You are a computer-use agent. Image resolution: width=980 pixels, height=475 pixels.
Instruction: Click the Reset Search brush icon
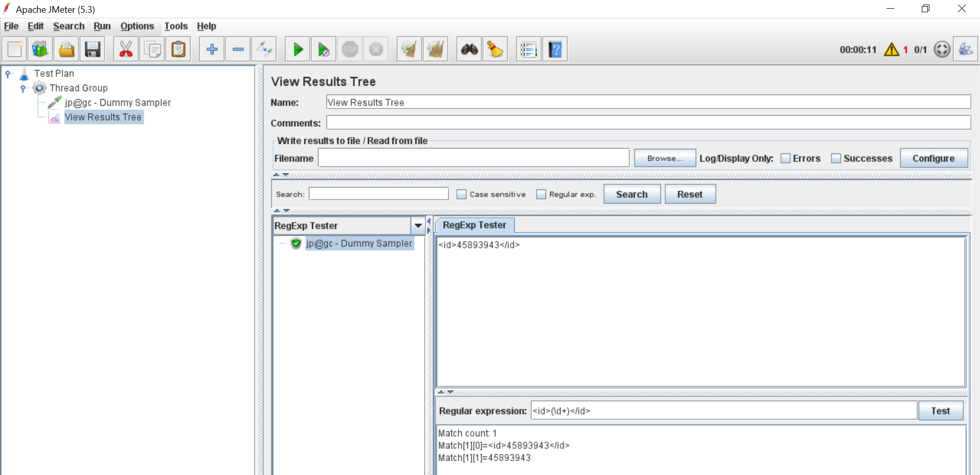click(x=495, y=49)
